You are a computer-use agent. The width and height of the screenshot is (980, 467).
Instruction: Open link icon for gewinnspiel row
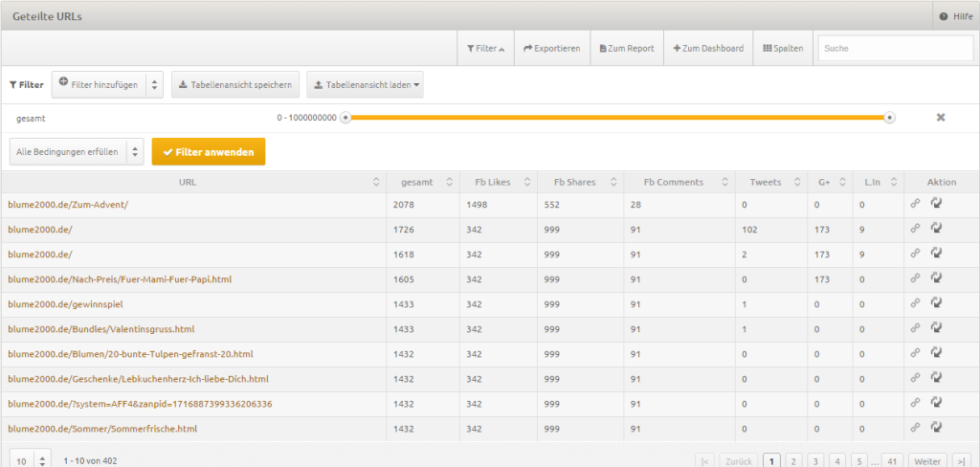tap(915, 303)
